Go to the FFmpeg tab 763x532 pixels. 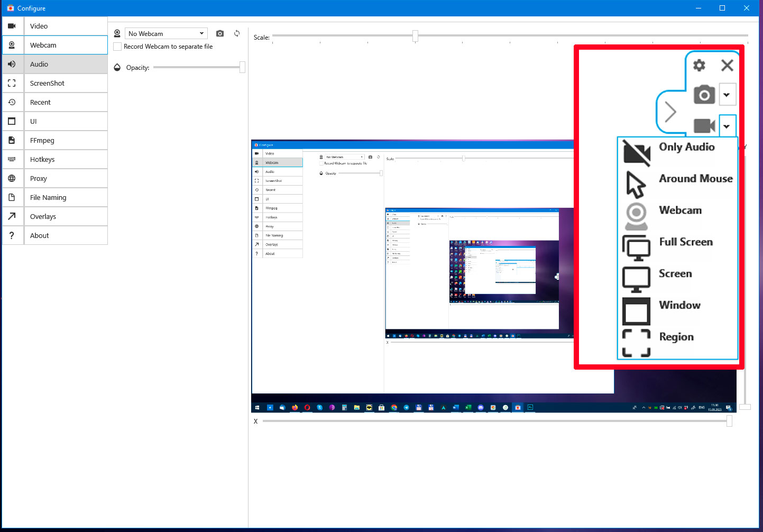tap(55, 140)
